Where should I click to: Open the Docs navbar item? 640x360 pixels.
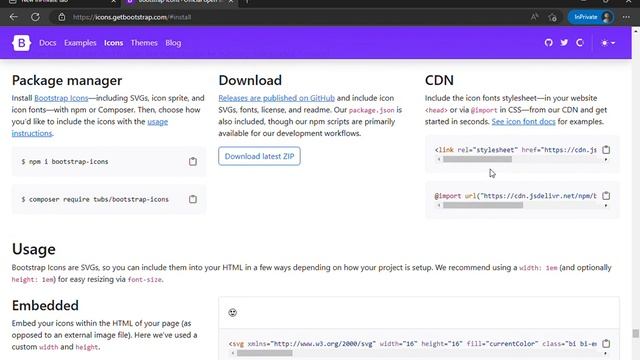coord(48,43)
